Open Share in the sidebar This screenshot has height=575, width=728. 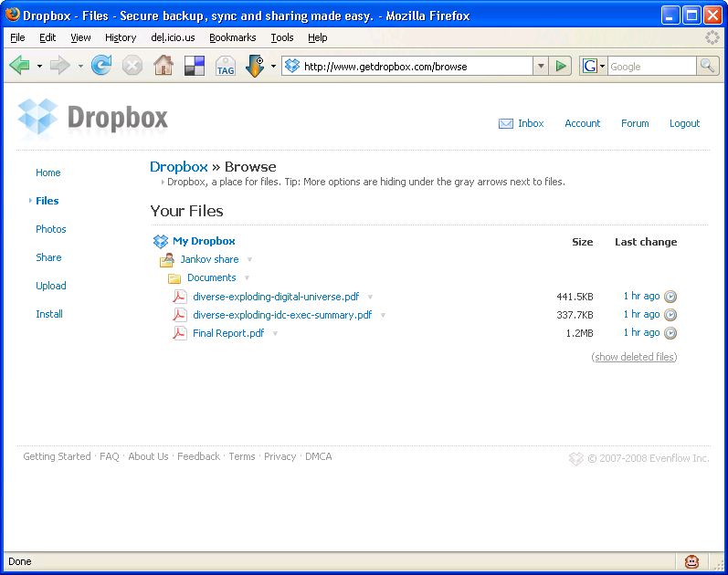(48, 257)
